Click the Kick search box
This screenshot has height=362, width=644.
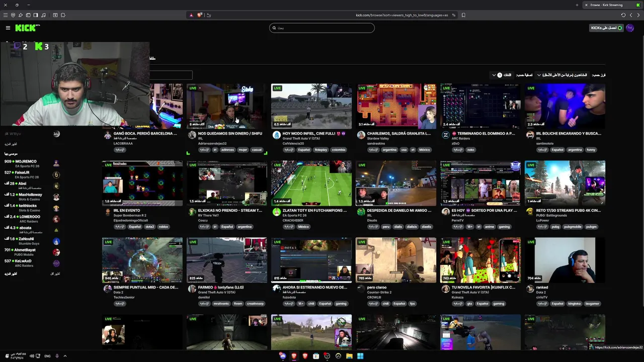322,28
